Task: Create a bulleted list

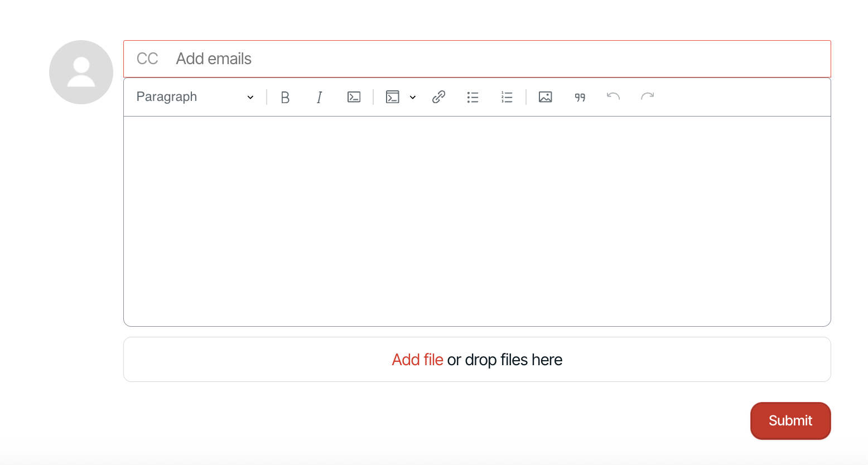Action: point(472,97)
